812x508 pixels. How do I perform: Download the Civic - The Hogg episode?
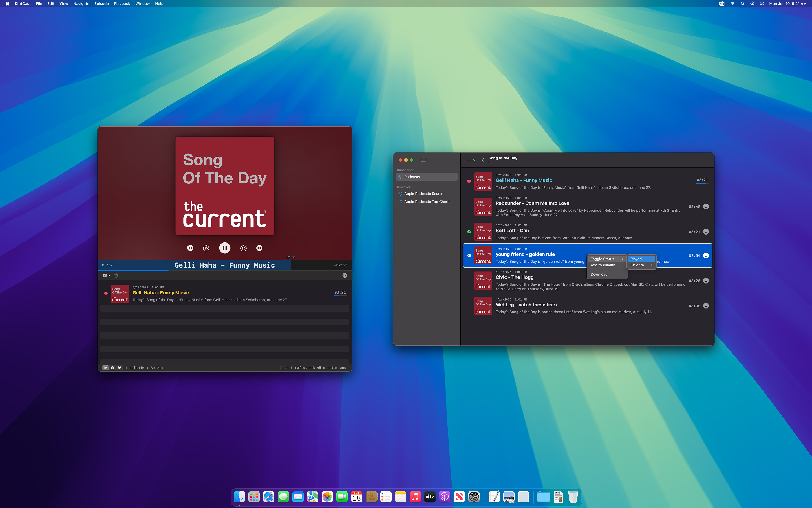[706, 281]
